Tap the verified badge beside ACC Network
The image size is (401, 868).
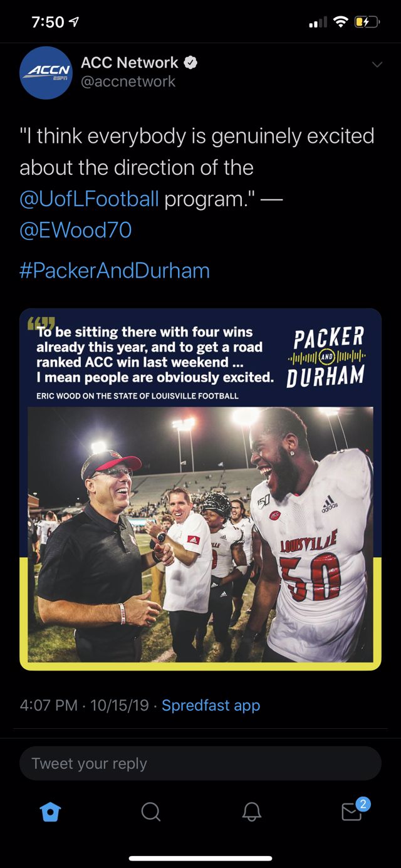(191, 63)
